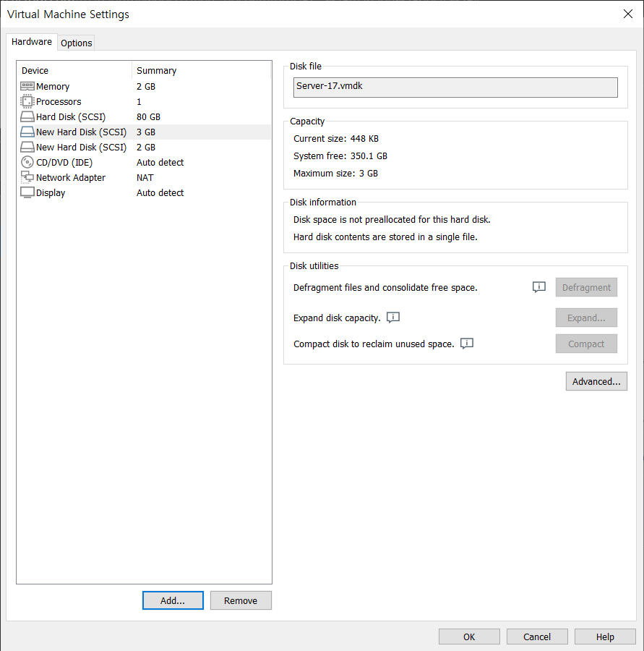Select the Hardware tab
This screenshot has height=651, width=644.
32,41
